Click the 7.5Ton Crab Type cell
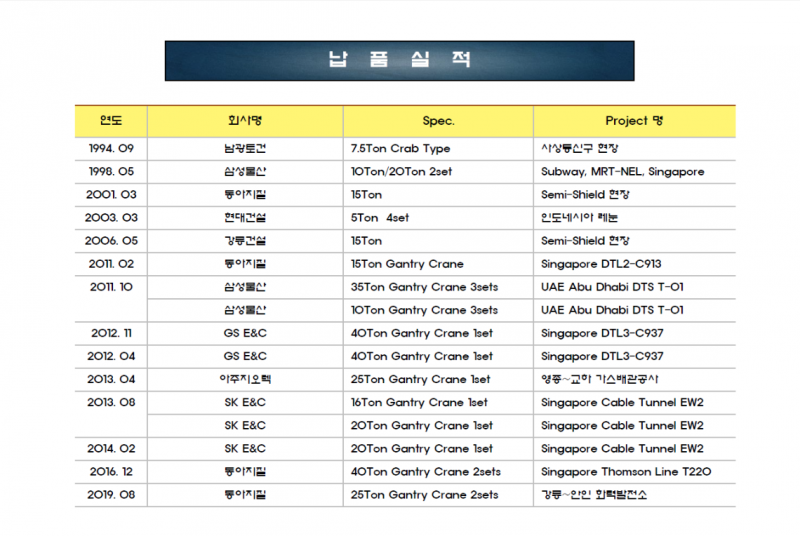The height and width of the screenshot is (536, 800). click(401, 149)
